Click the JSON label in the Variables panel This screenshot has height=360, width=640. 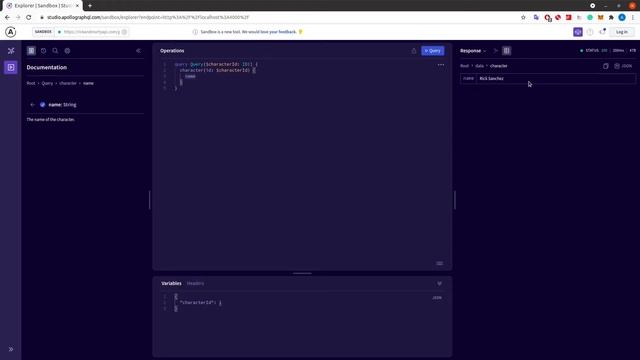(x=437, y=298)
